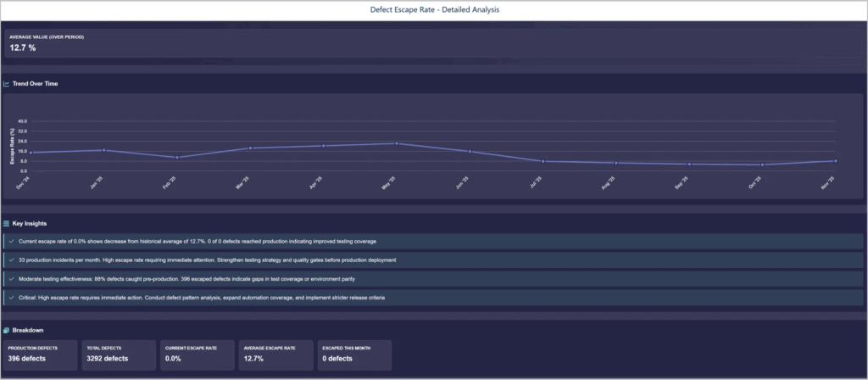Click the Nov '25 data point

point(836,161)
